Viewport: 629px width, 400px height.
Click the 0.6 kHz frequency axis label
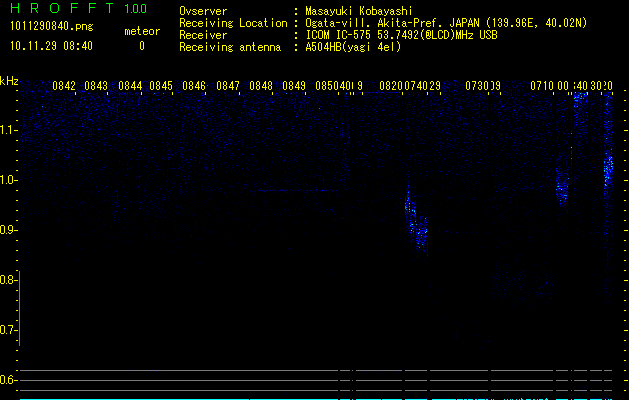pyautogui.click(x=8, y=380)
